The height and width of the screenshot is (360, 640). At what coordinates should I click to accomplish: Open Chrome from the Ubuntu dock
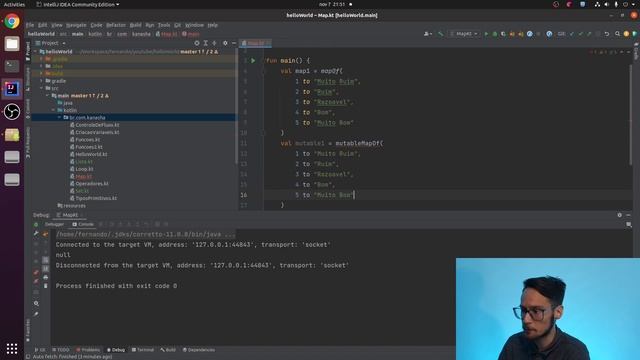(x=12, y=21)
